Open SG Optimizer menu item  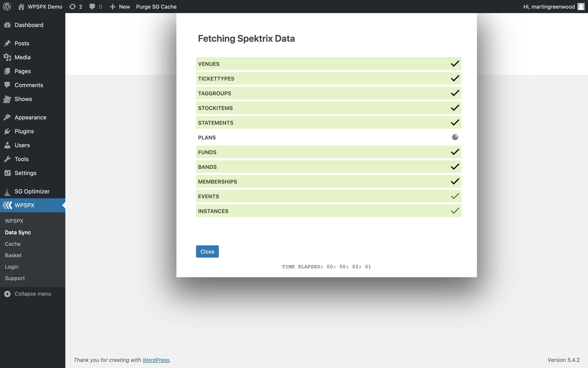click(x=32, y=191)
